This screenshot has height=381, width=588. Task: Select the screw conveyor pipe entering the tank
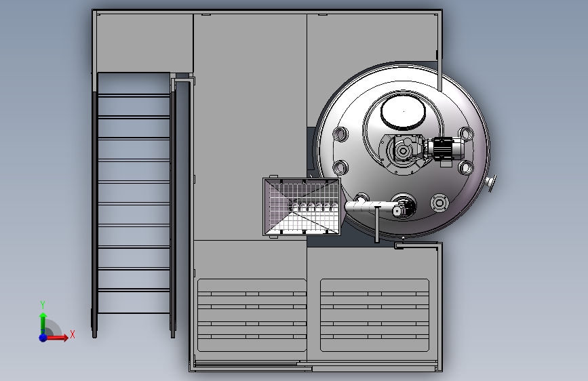pyautogui.click(x=370, y=207)
